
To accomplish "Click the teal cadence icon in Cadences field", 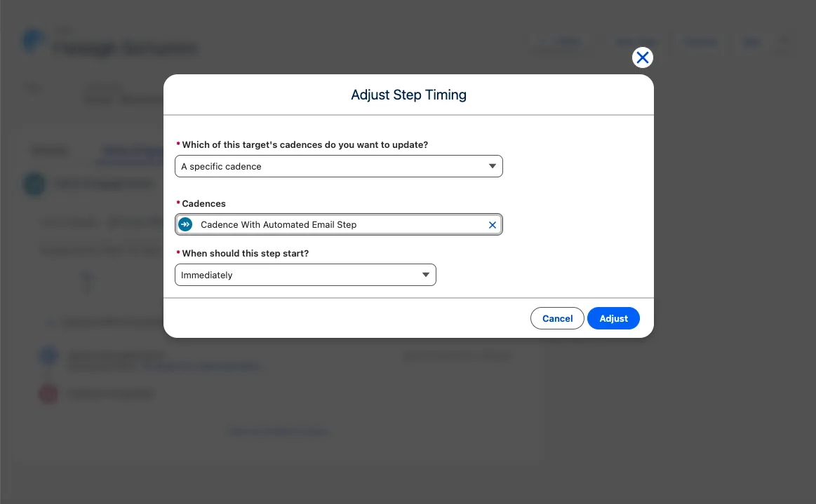I will (x=185, y=225).
